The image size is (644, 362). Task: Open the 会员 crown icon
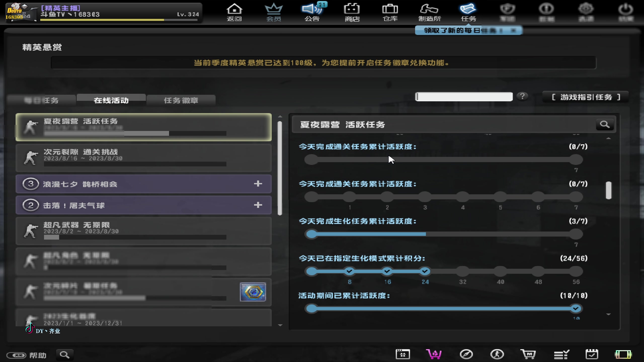pyautogui.click(x=274, y=13)
